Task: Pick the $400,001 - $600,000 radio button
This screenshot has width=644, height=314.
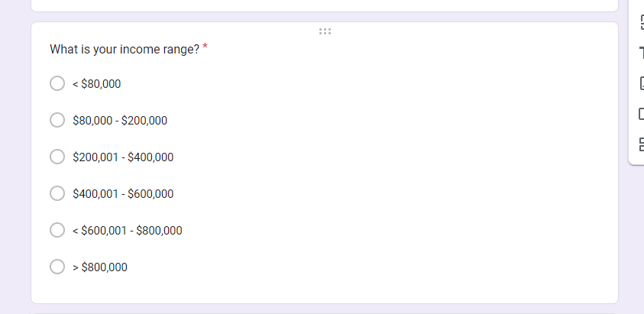Action: pos(57,193)
